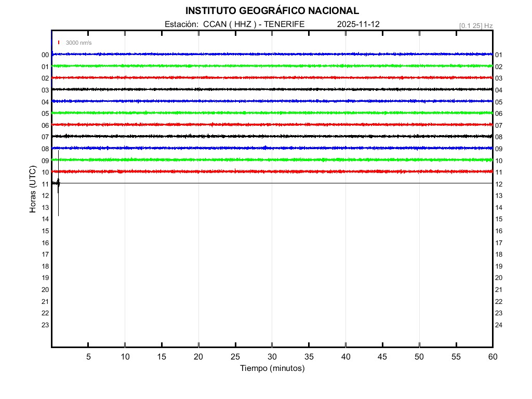The height and width of the screenshot is (399, 532).
Task: Select the INSTITUTO GEOGRÁFICO NACIONAL title
Action: pos(272,11)
